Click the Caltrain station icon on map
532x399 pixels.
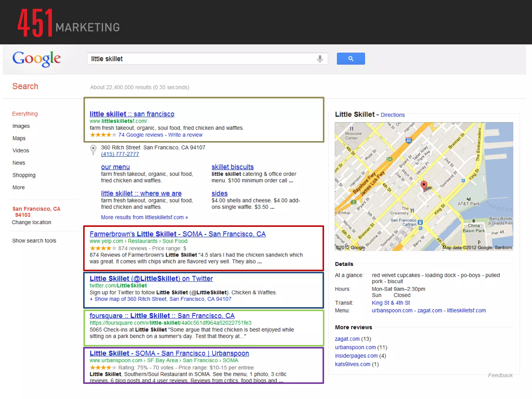pos(420,222)
